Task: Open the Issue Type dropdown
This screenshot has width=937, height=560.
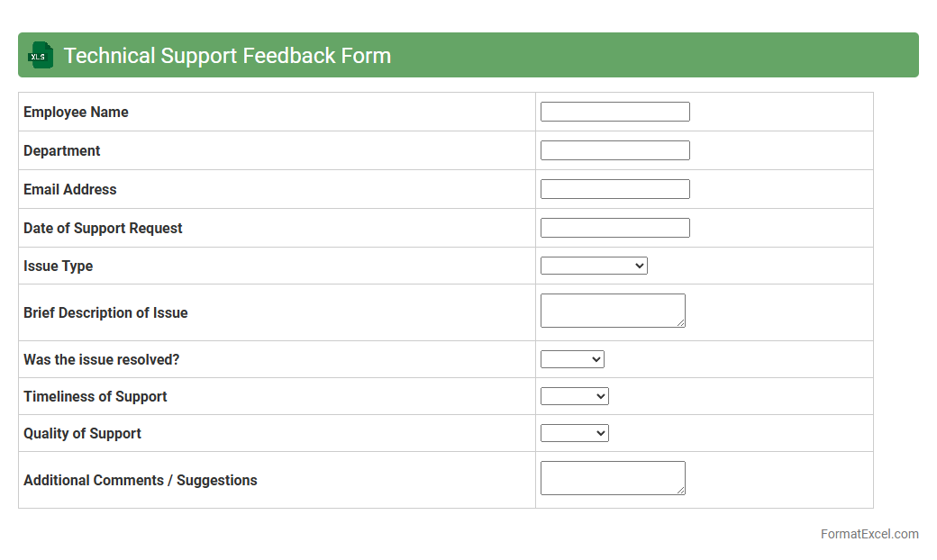Action: [x=594, y=266]
